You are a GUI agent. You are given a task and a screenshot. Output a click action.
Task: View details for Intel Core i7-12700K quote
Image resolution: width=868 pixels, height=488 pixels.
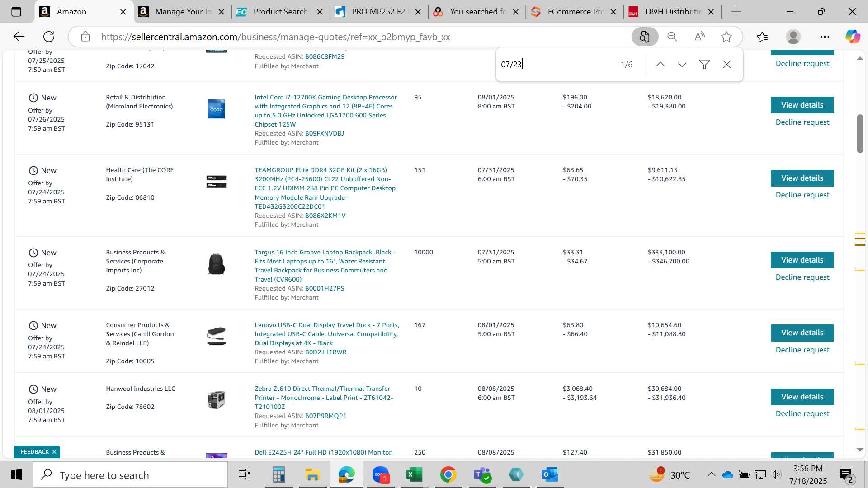point(802,105)
